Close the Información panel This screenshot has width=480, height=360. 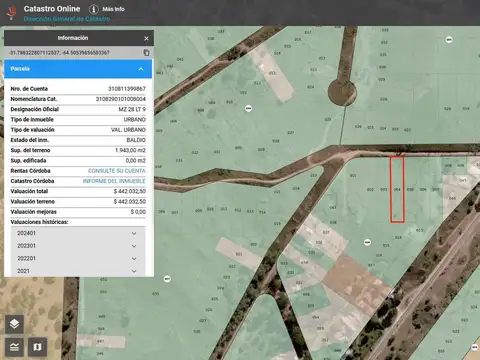(x=146, y=39)
